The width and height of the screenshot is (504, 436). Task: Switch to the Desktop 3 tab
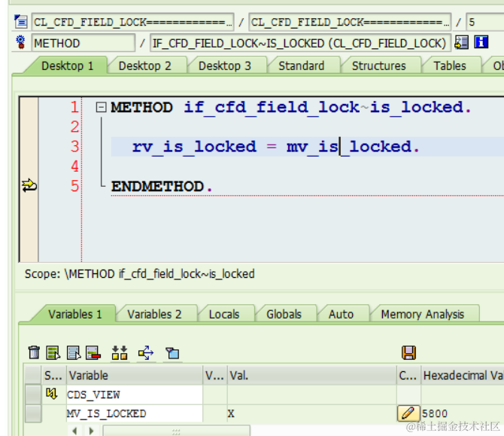(x=224, y=66)
